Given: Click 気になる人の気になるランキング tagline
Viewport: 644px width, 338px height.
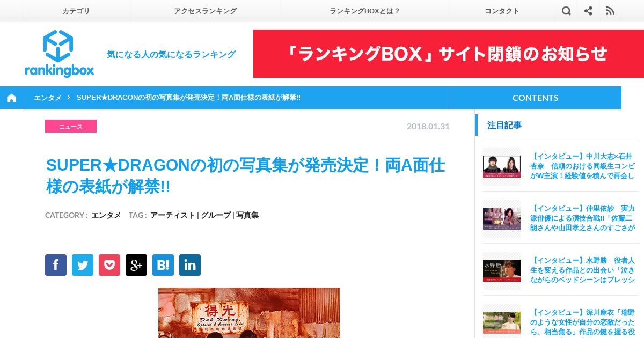Looking at the screenshot, I should tap(171, 54).
